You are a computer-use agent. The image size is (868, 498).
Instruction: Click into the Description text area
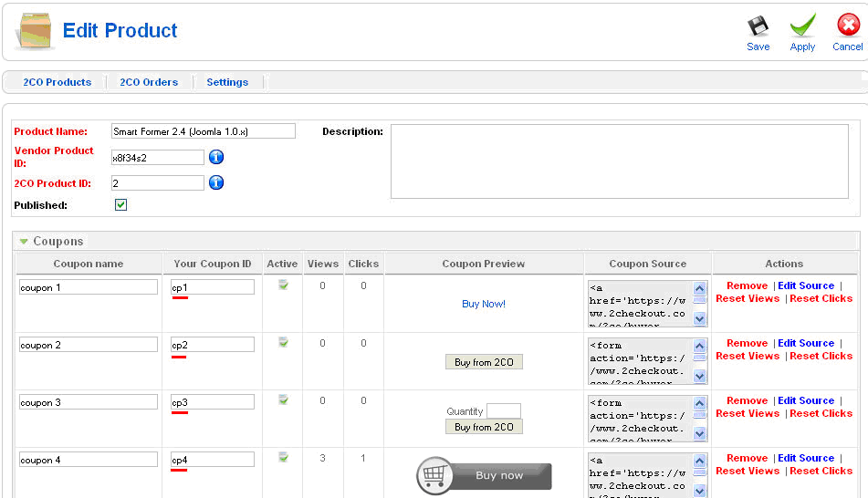tap(620, 161)
